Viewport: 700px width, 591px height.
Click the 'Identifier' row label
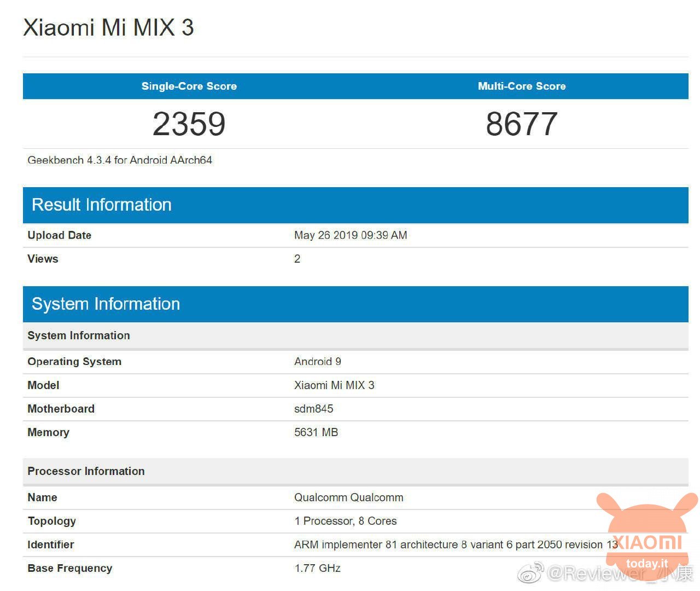pos(50,544)
